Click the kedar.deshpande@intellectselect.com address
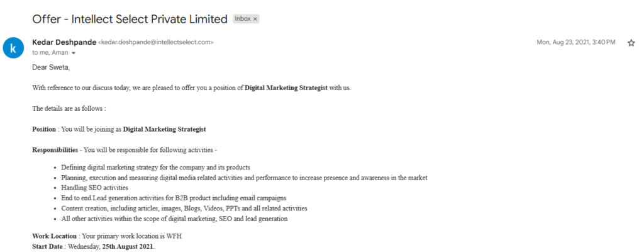 (x=156, y=42)
